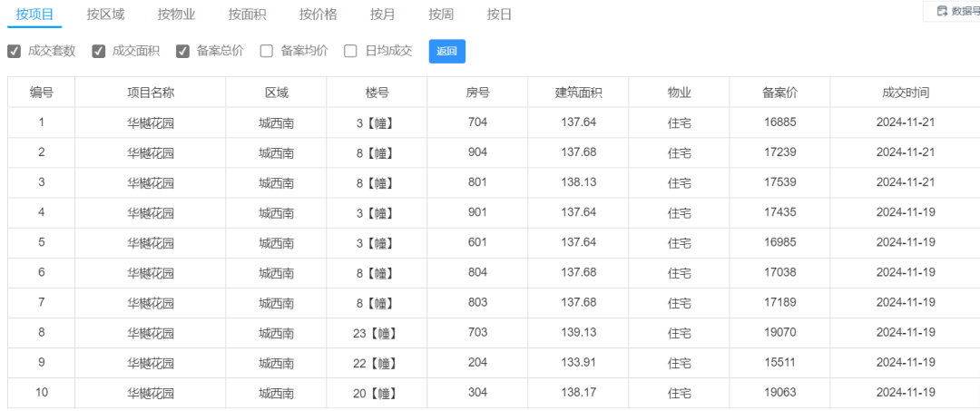Select table row with room 704
980x411 pixels.
[494, 122]
